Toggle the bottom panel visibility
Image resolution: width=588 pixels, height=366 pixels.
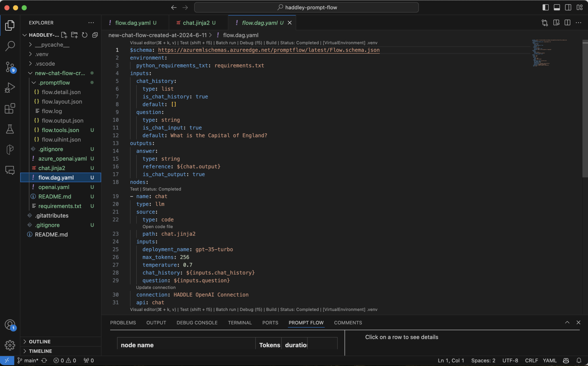(557, 7)
